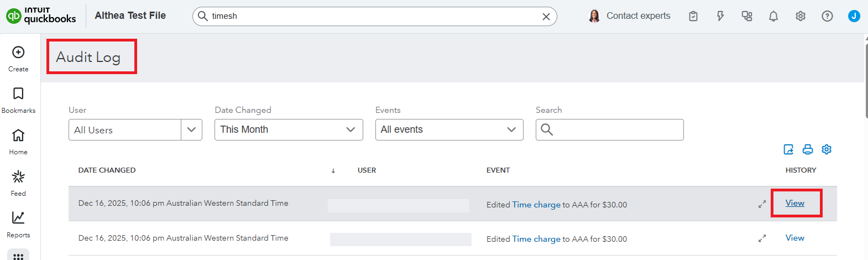Click View link in the first row

pos(794,203)
